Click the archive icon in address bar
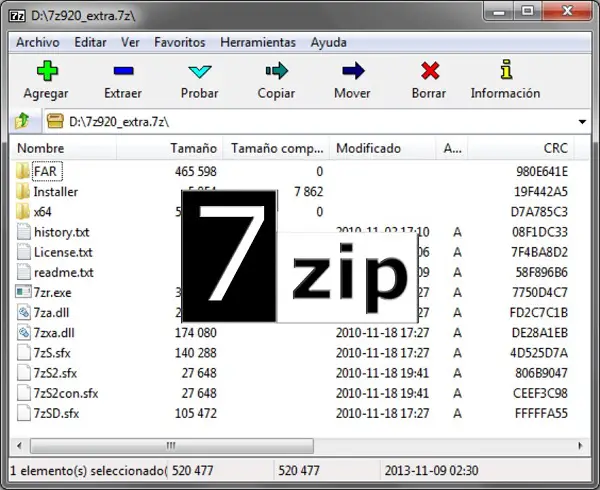The image size is (600, 490). pyautogui.click(x=55, y=121)
